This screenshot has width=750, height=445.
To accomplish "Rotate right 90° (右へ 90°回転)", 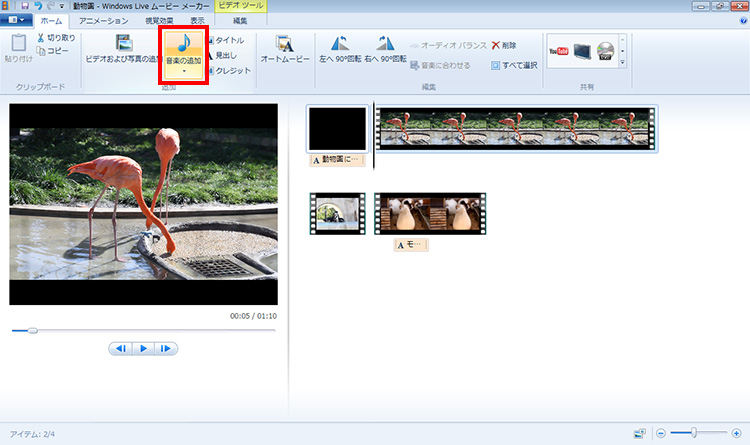I will (x=386, y=49).
